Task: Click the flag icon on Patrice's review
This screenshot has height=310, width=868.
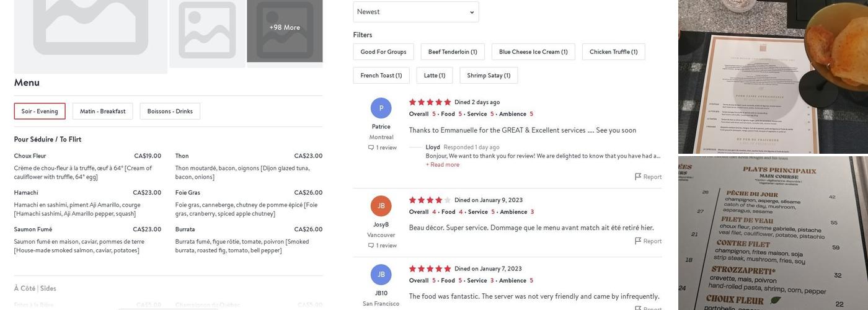Action: 638,177
